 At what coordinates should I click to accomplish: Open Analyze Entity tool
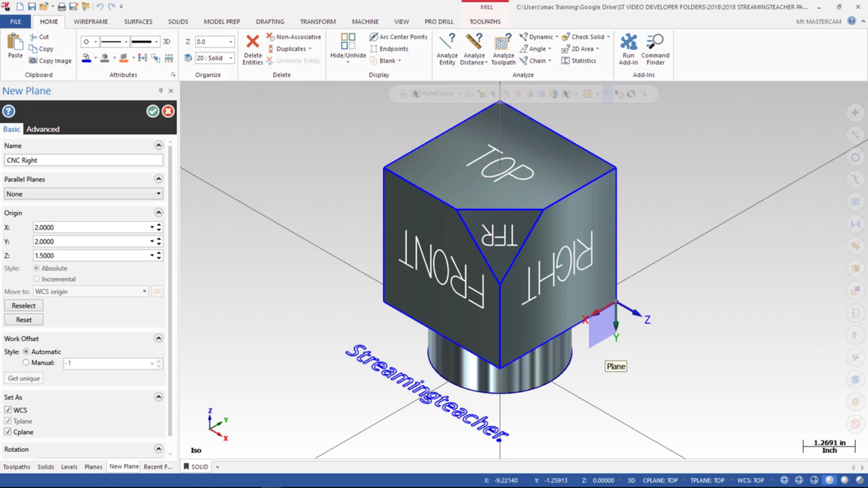click(x=447, y=49)
